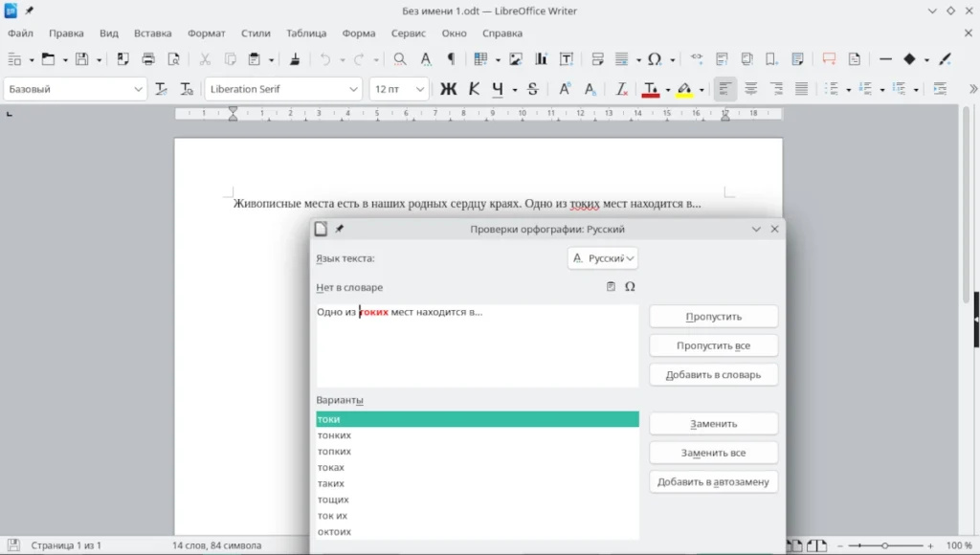The width and height of the screenshot is (980, 555).
Task: Open the Вставка menu
Action: [152, 33]
